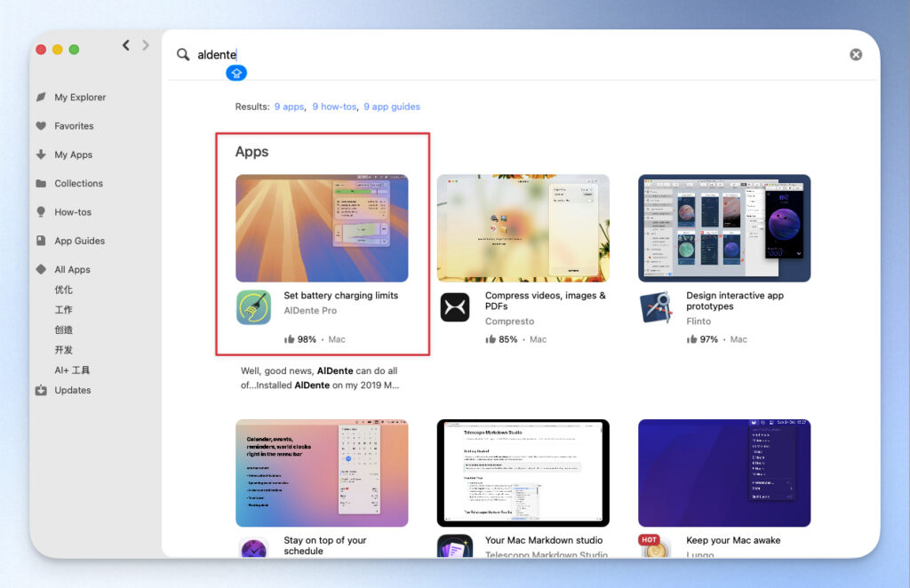Open the Flinto app icon
The height and width of the screenshot is (588, 910).
[x=657, y=307]
